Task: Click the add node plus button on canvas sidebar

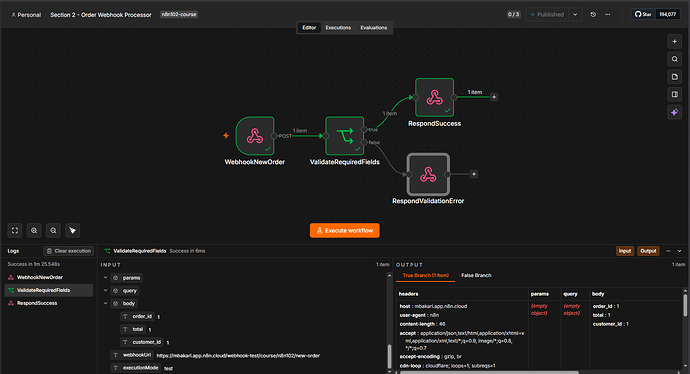Action: pos(675,41)
